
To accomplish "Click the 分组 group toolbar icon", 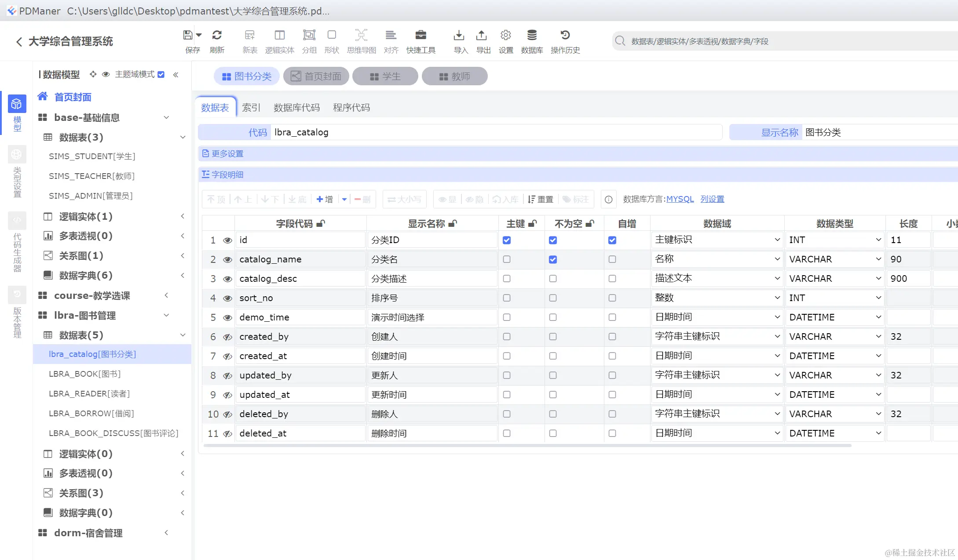I will coord(309,35).
